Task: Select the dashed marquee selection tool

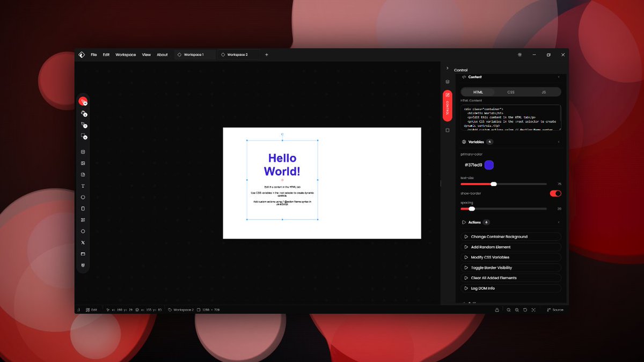Action: click(x=83, y=136)
